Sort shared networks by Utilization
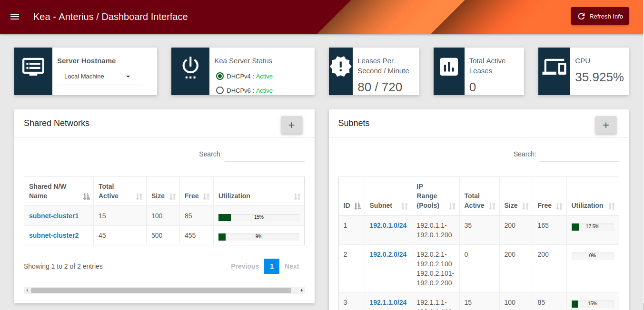The width and height of the screenshot is (644, 310). (x=259, y=191)
